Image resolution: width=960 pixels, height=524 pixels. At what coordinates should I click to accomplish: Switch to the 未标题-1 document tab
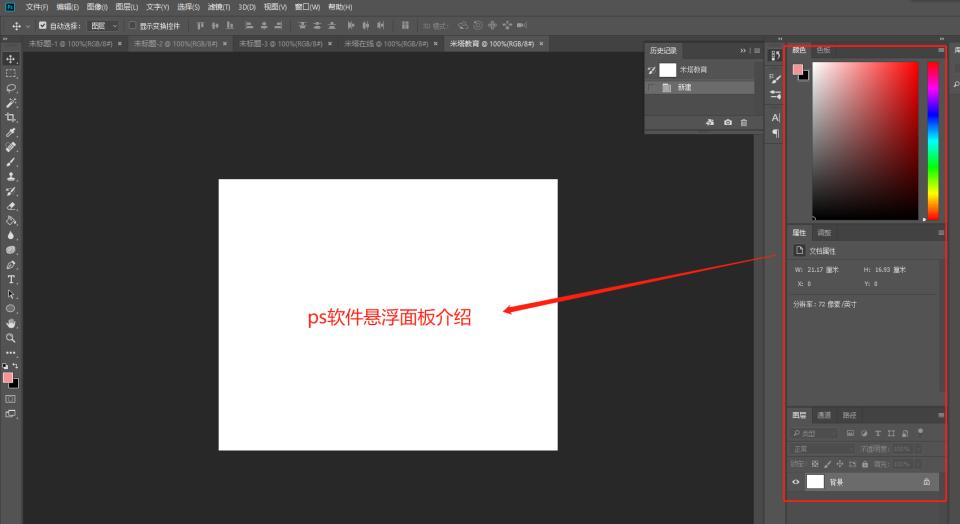(x=70, y=43)
